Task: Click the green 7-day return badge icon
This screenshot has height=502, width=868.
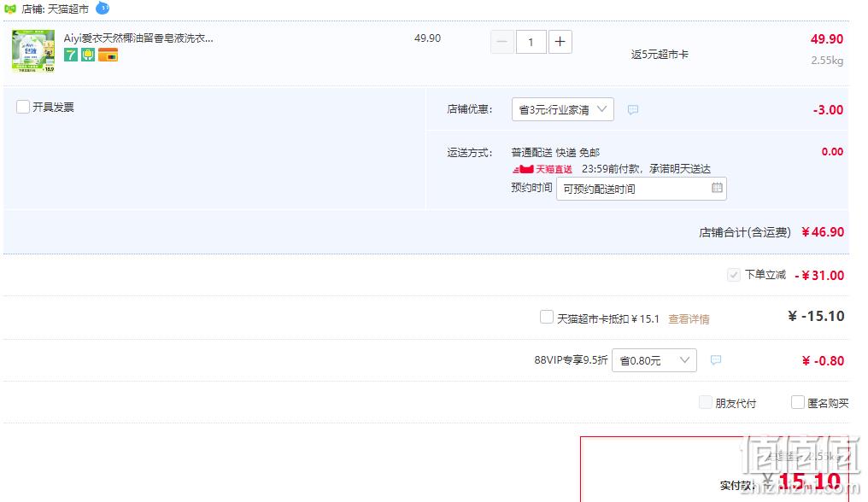Action: tap(71, 55)
